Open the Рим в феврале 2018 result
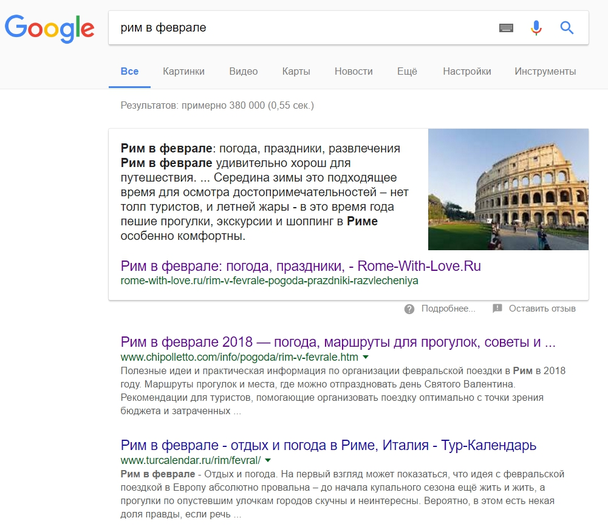 tap(337, 342)
